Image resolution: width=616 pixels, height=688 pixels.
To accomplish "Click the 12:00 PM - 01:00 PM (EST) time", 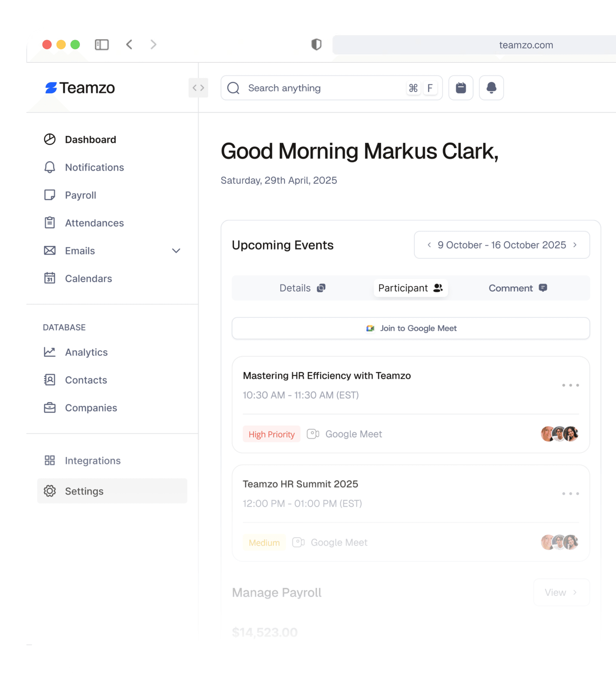I will click(302, 503).
